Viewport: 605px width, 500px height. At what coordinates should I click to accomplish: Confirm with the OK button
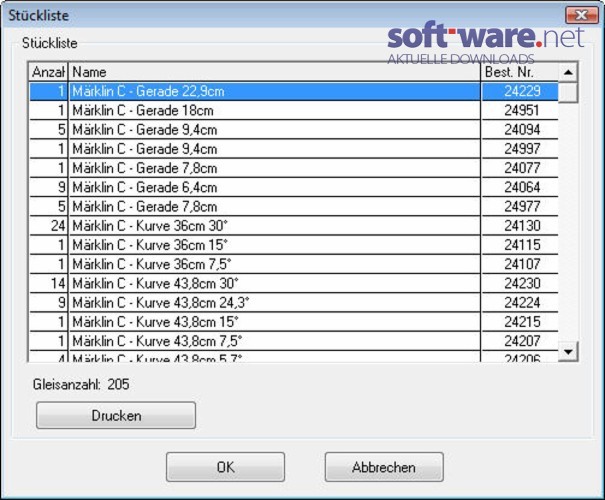[225, 467]
